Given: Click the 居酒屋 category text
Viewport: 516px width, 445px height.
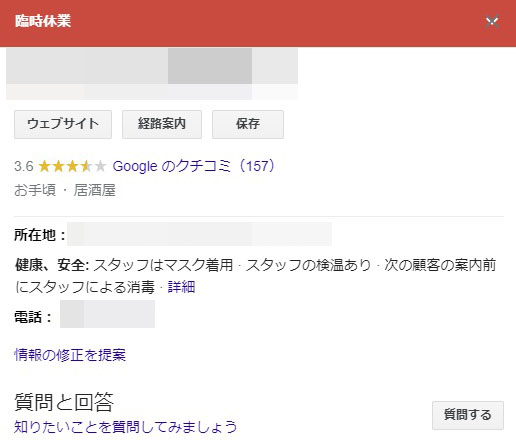Looking at the screenshot, I should point(95,190).
